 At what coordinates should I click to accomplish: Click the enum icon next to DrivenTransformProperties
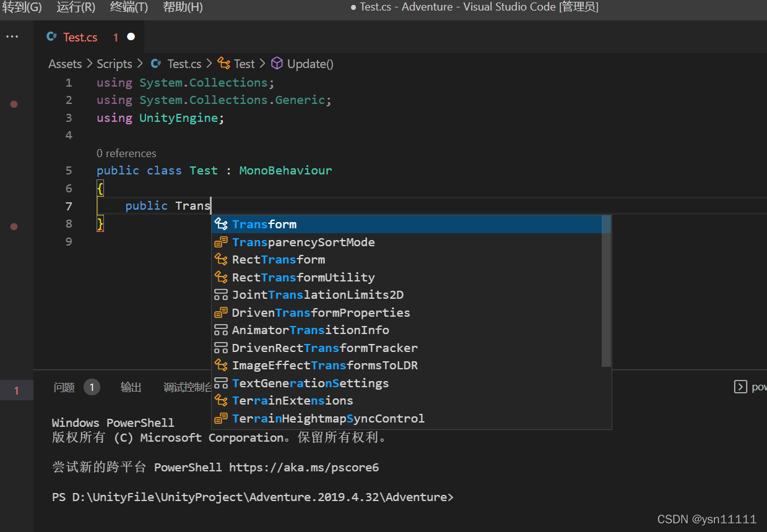pyautogui.click(x=221, y=312)
